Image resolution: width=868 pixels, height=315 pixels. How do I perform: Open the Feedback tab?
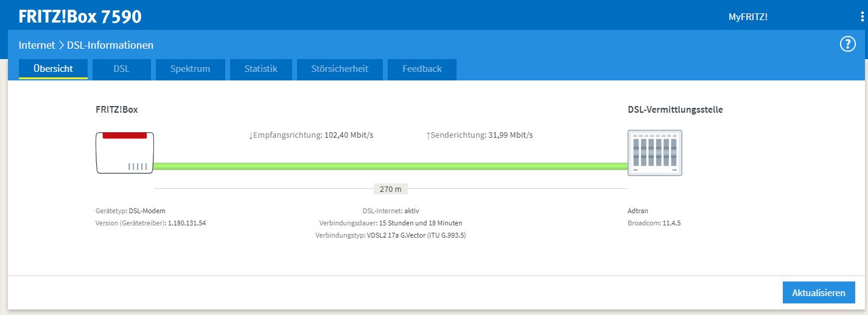[x=422, y=69]
